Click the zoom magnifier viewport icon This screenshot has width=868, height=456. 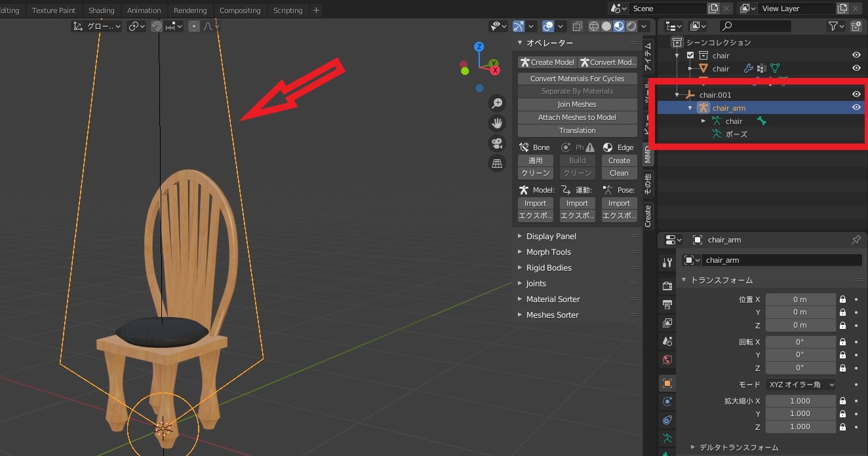coord(497,104)
